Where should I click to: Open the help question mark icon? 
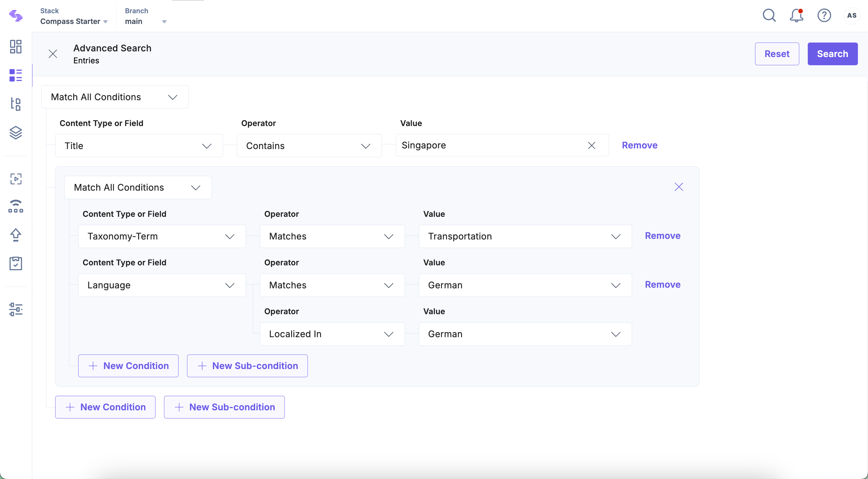tap(824, 15)
